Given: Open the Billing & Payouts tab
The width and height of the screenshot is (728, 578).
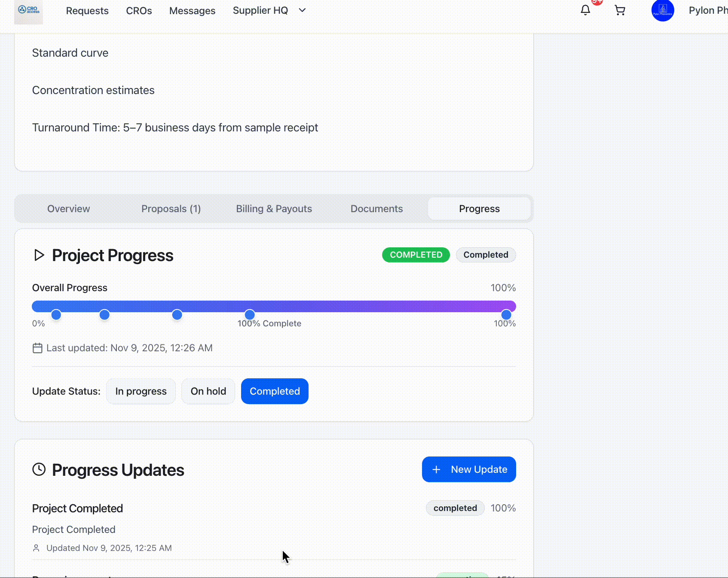Looking at the screenshot, I should click(x=274, y=209).
